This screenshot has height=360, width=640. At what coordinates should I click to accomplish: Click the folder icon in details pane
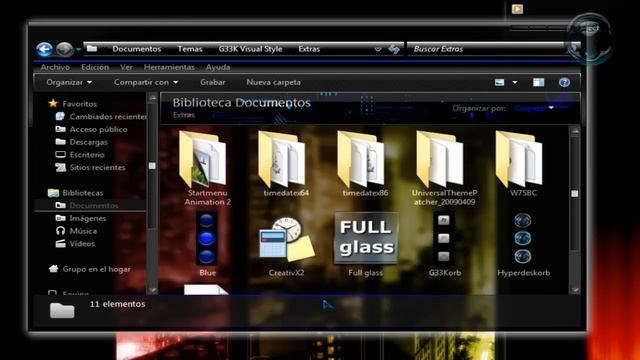coord(62,310)
